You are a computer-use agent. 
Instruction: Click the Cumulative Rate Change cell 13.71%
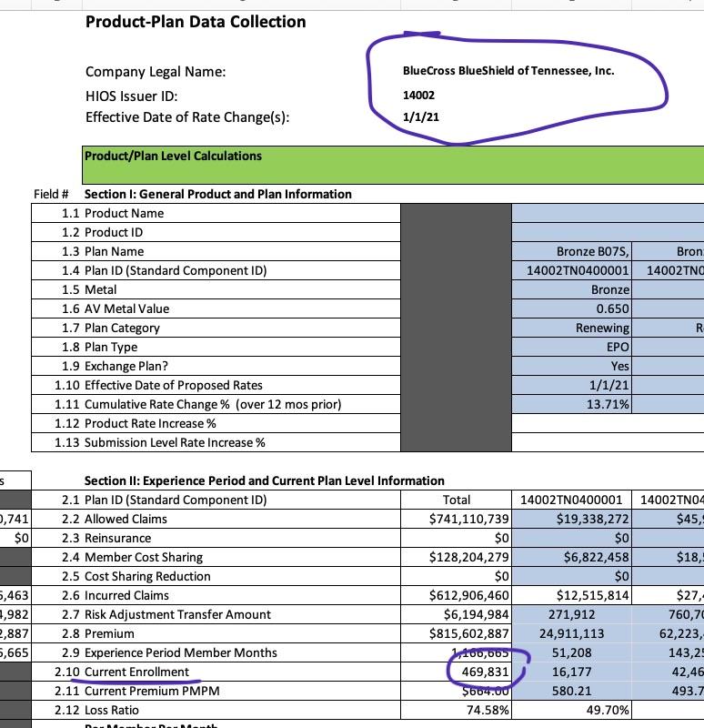608,404
